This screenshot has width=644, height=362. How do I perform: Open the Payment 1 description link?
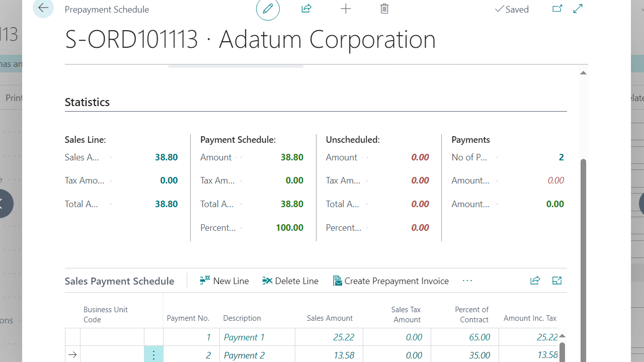pyautogui.click(x=244, y=337)
